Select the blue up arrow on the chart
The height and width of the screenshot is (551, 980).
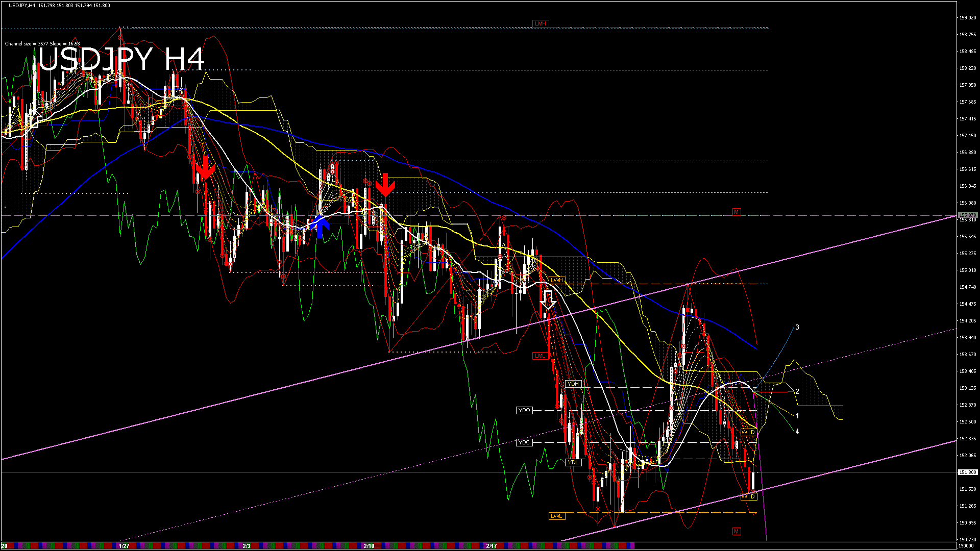pyautogui.click(x=320, y=227)
